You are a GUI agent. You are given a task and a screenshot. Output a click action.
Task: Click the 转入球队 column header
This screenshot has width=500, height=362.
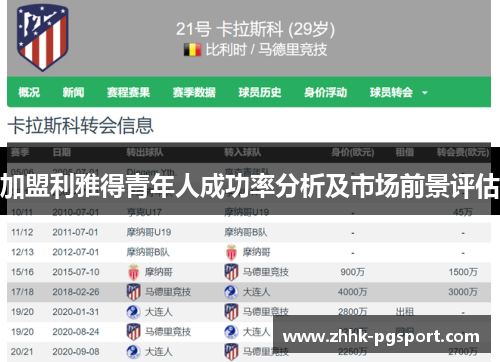click(243, 152)
